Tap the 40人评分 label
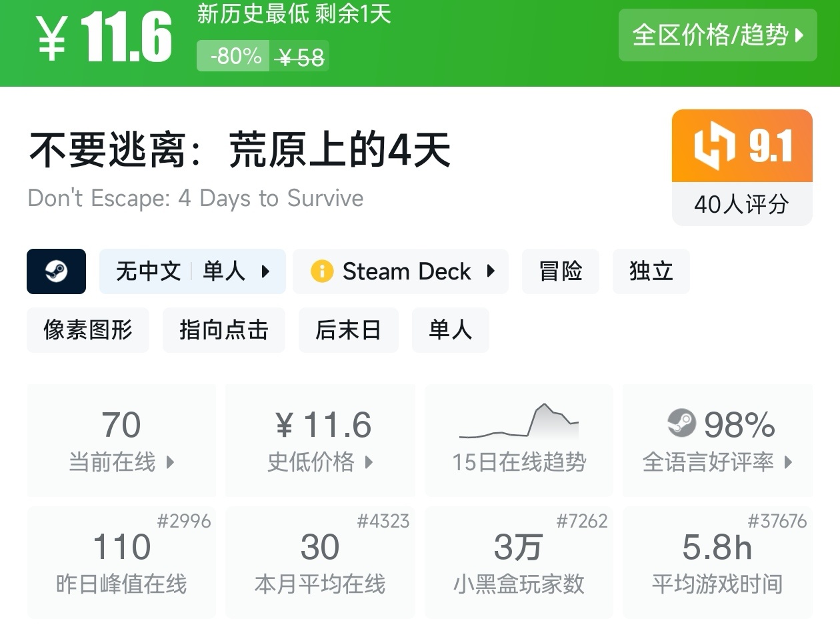Viewport: 840px width, 627px height. (742, 204)
